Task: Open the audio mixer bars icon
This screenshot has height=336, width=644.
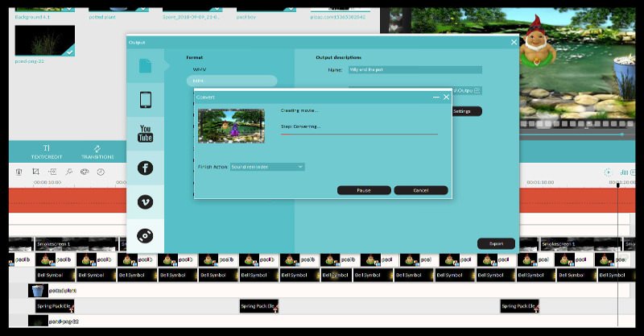Action: click(625, 172)
